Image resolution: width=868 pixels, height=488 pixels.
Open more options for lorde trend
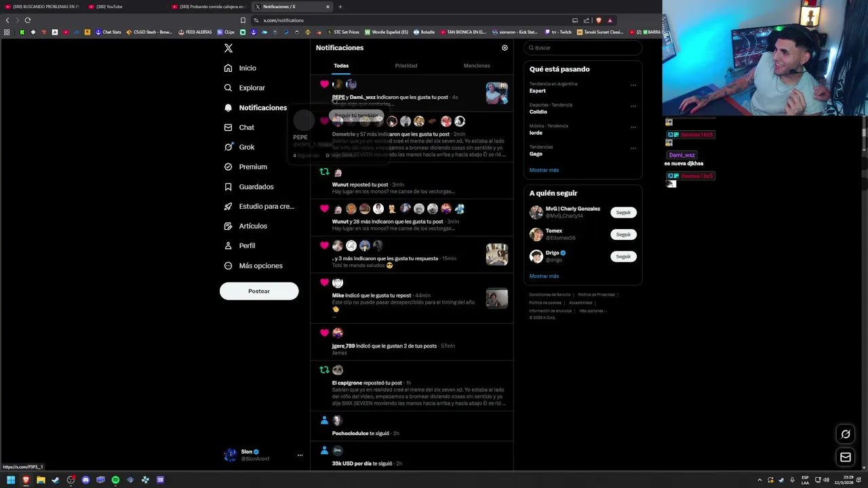point(633,127)
